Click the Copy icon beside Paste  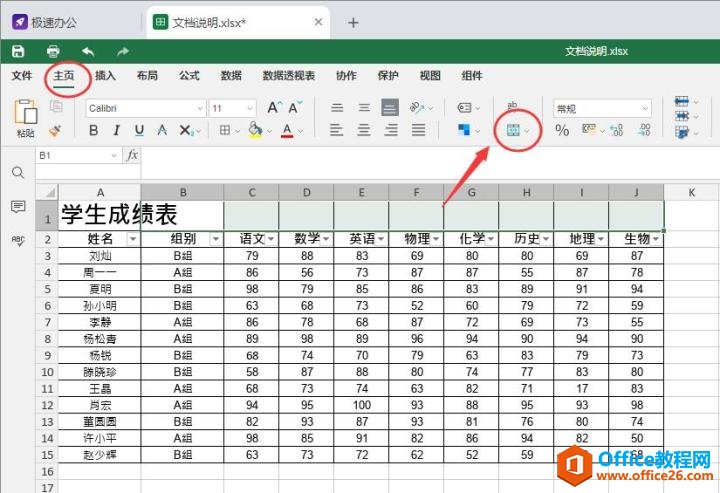tap(56, 106)
